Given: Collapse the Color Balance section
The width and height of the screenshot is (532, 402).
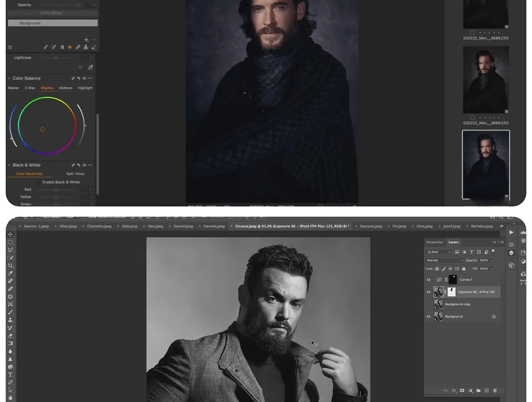Looking at the screenshot, I should pos(9,78).
